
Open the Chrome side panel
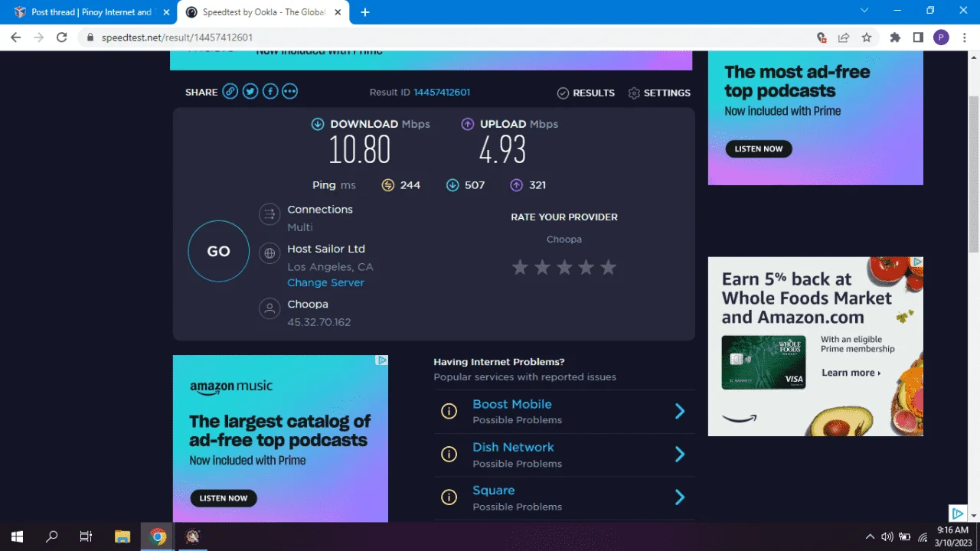tap(918, 37)
